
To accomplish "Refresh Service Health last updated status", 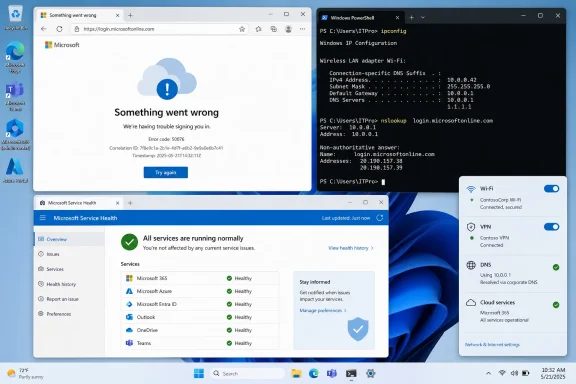I will [380, 218].
